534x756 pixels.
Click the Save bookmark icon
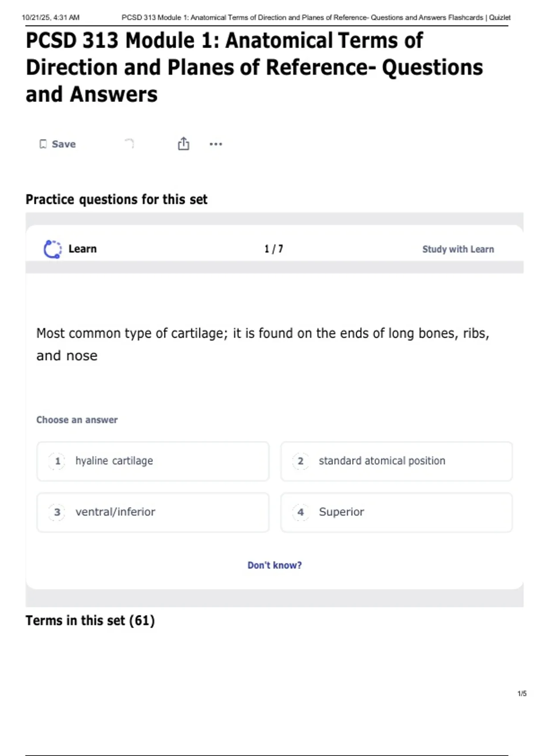point(43,144)
